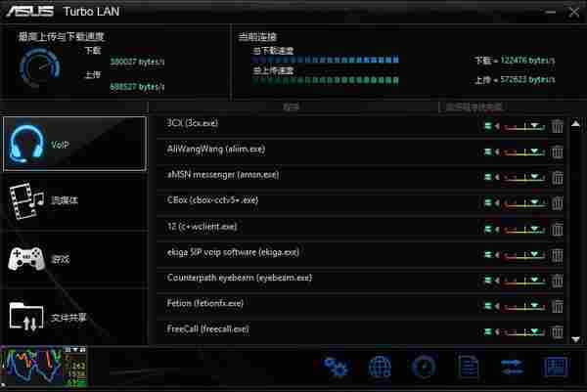Click the blue double-arrow transfer icon
This screenshot has height=392, width=587.
click(x=512, y=367)
